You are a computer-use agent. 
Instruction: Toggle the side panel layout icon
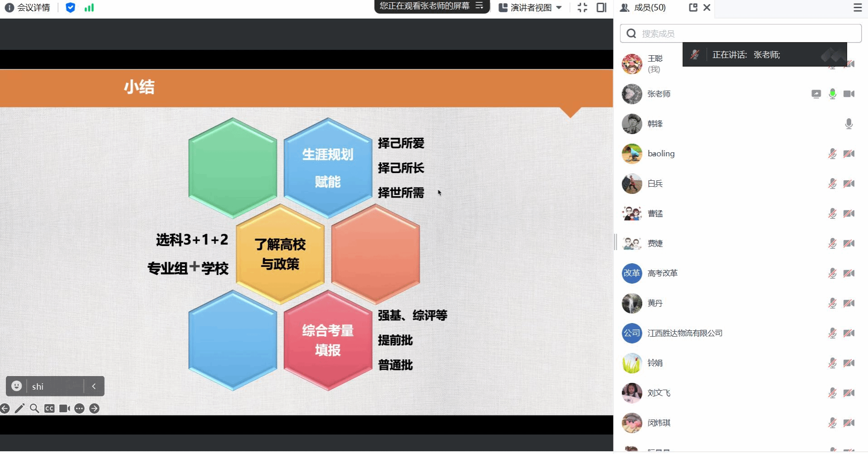coord(601,8)
